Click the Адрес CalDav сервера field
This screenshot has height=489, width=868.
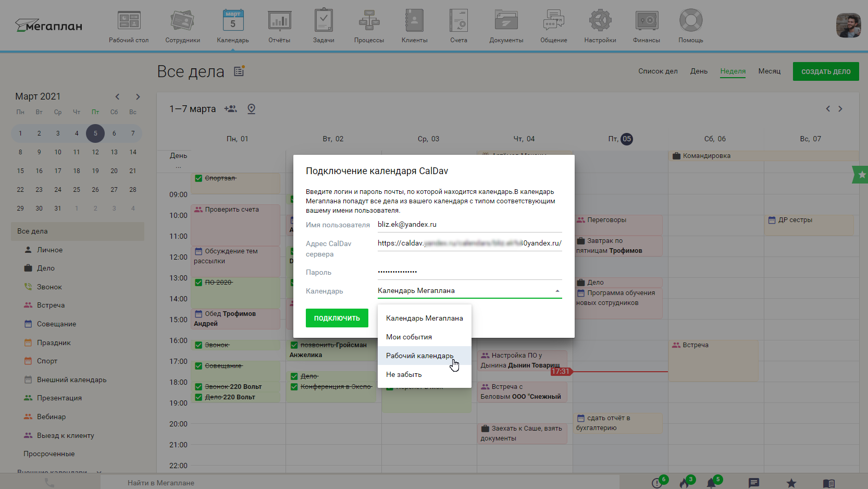[x=469, y=243]
